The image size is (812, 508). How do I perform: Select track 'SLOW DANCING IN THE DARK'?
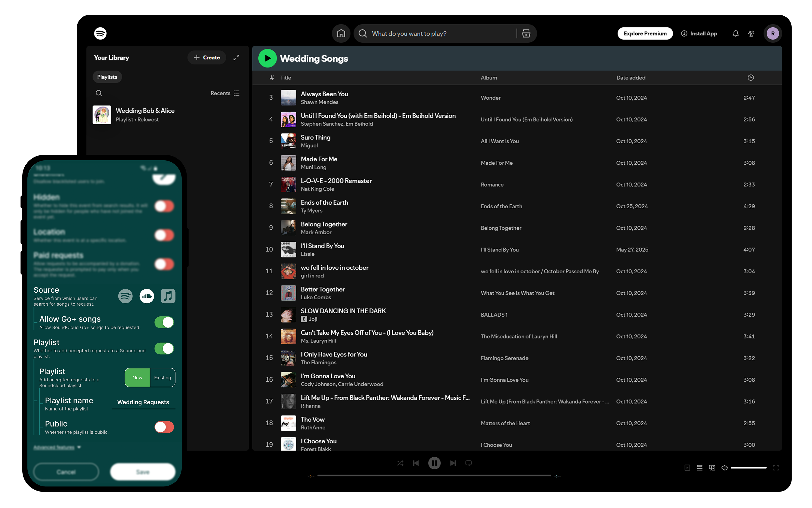coord(343,311)
